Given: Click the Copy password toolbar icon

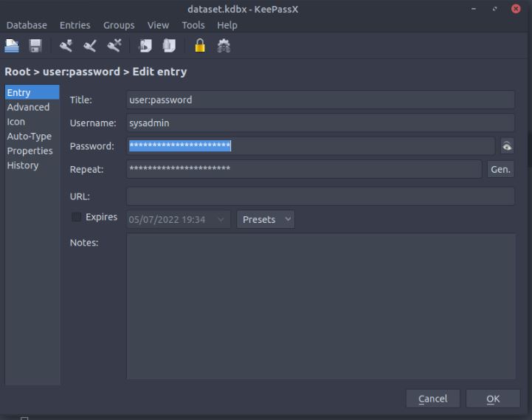Looking at the screenshot, I should pos(169,46).
